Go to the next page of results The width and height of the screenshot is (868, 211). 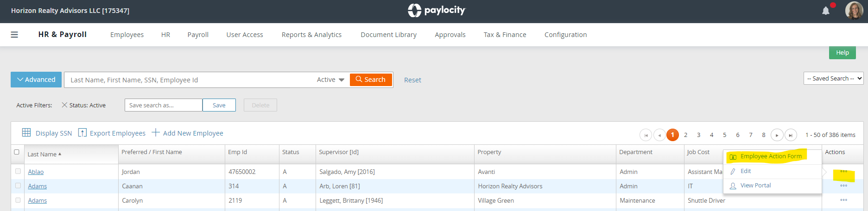[x=777, y=135]
